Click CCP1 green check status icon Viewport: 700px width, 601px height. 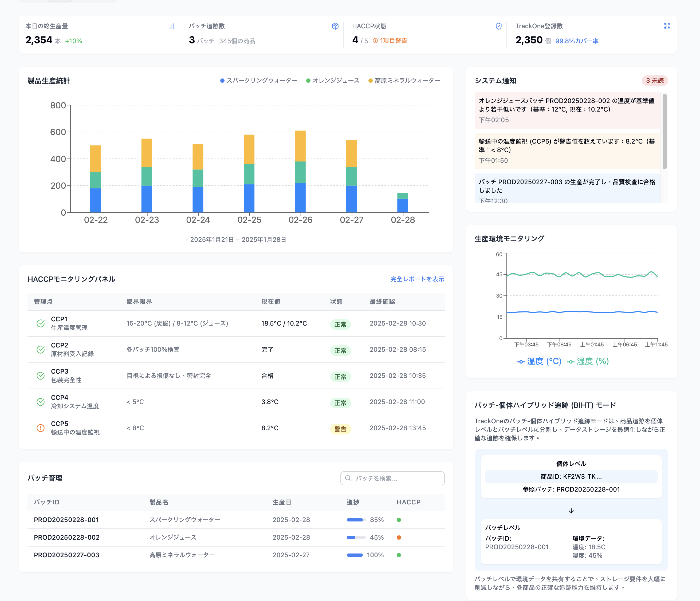[x=41, y=323]
